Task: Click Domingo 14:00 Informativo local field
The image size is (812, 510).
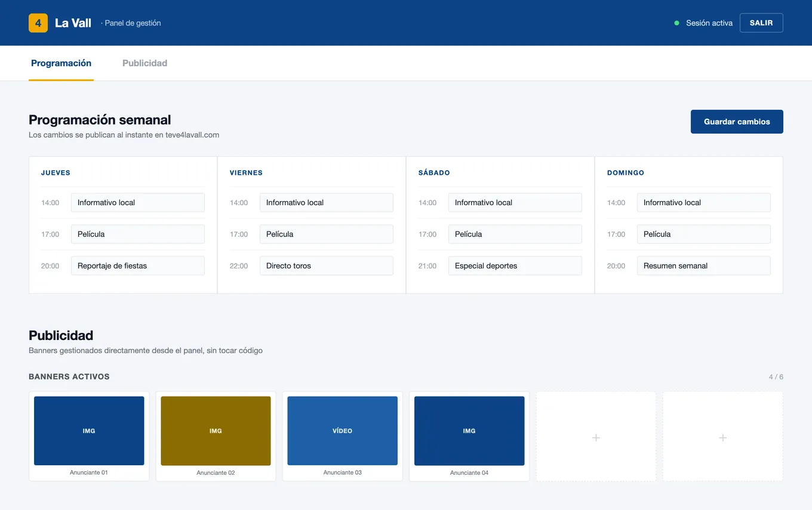Action: coord(704,203)
